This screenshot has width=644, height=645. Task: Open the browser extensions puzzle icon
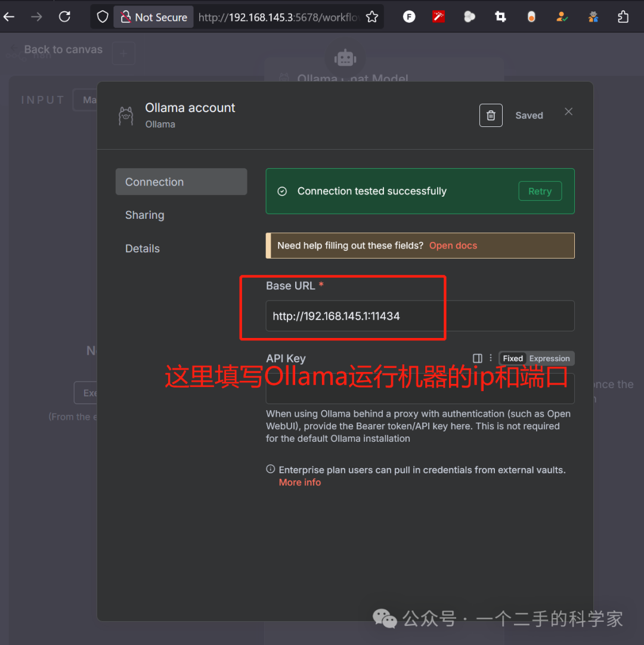(623, 17)
